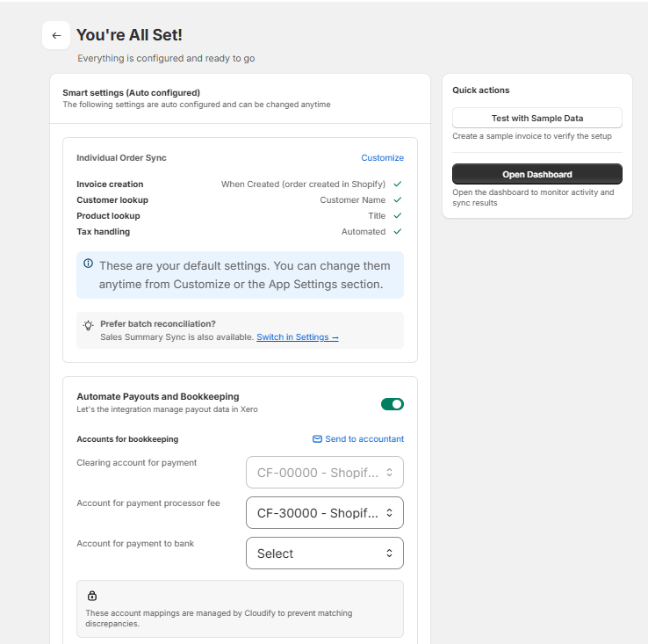The width and height of the screenshot is (648, 644).
Task: Open the Dashboard
Action: [536, 174]
